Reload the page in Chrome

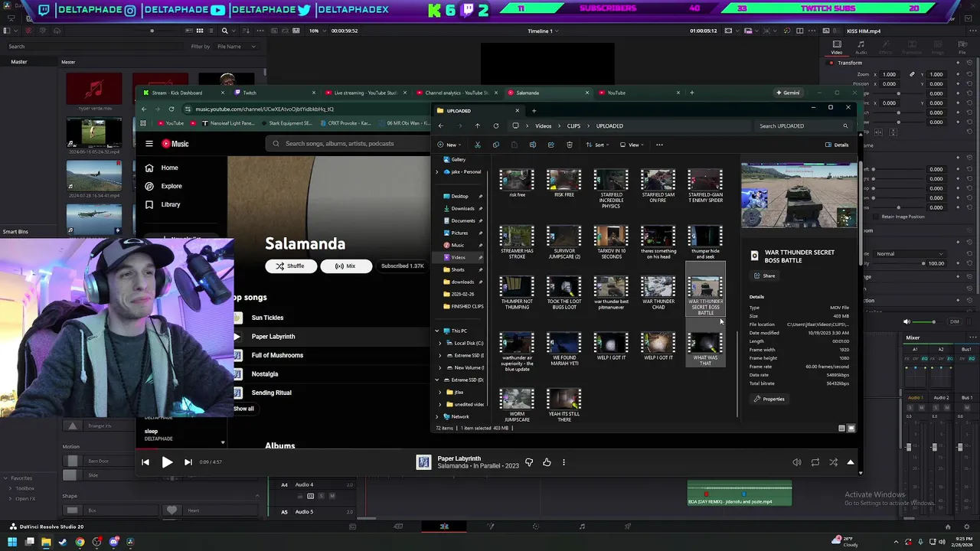tap(171, 109)
